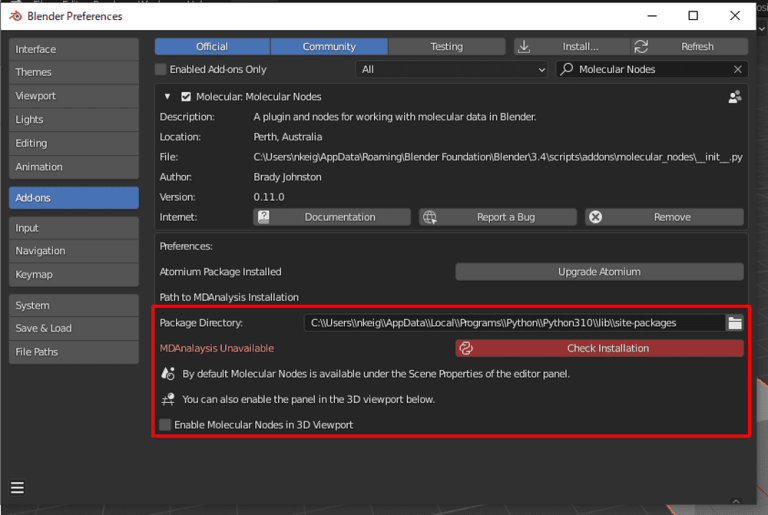The width and height of the screenshot is (768, 515).
Task: Click the folder icon beside Package Directory
Action: (735, 322)
